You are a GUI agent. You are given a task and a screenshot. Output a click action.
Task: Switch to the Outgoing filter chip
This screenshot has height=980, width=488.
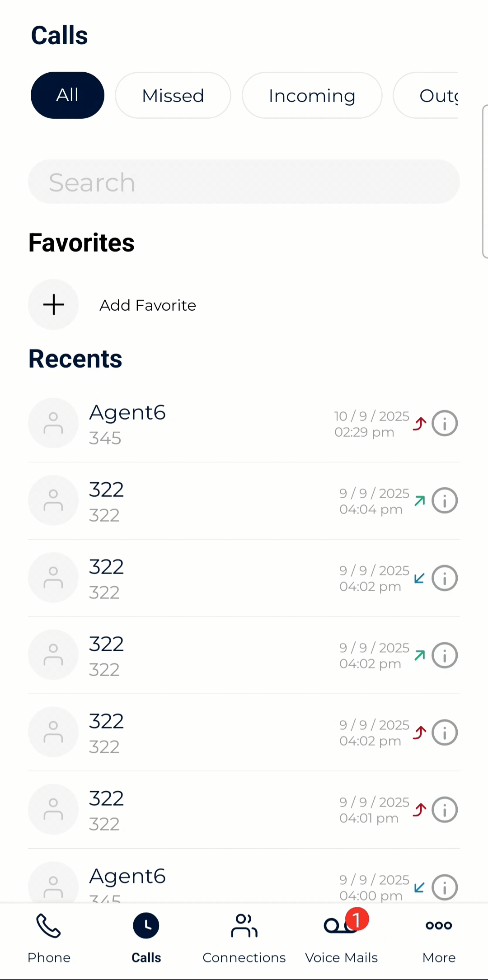point(434,95)
